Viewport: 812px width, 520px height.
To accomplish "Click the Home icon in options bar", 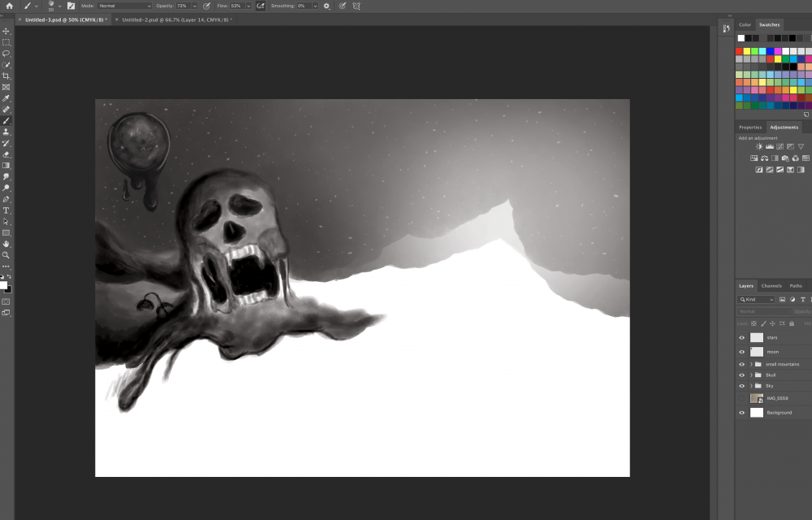I will [x=9, y=6].
